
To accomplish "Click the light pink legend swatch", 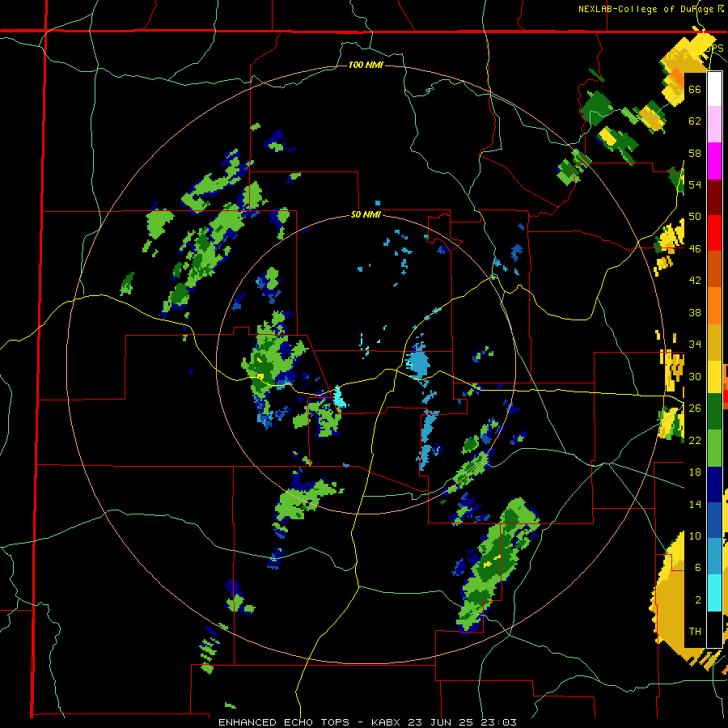I will [714, 125].
